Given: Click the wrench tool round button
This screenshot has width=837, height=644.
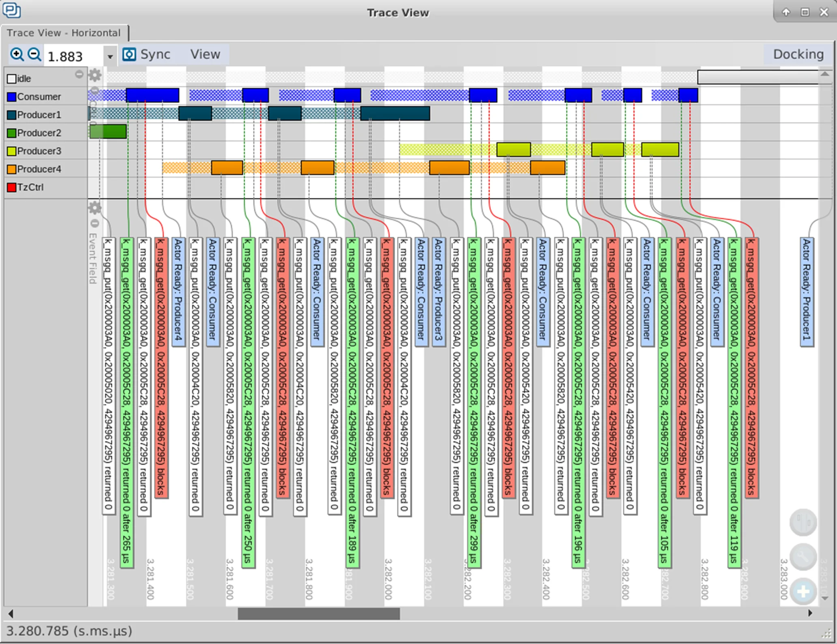Looking at the screenshot, I should (803, 557).
